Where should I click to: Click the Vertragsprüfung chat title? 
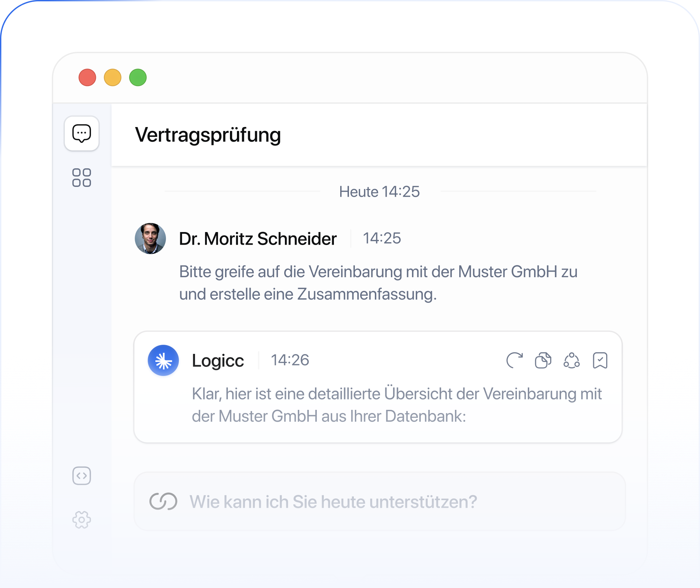point(208,135)
